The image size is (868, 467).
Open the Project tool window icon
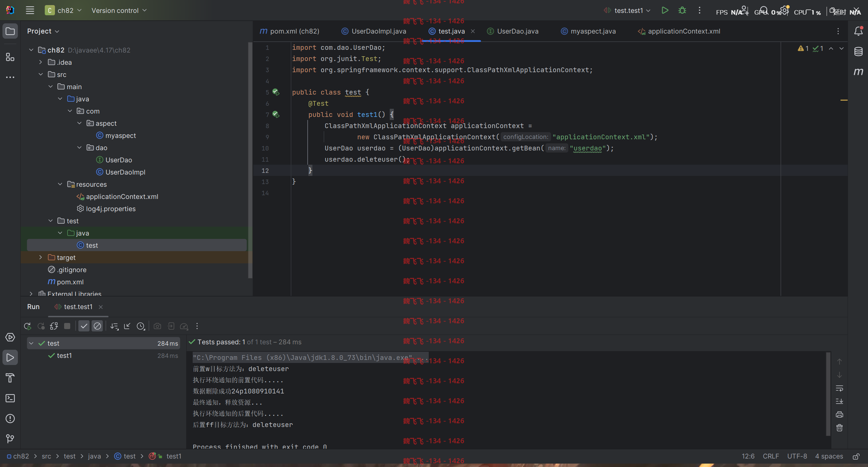[x=10, y=31]
